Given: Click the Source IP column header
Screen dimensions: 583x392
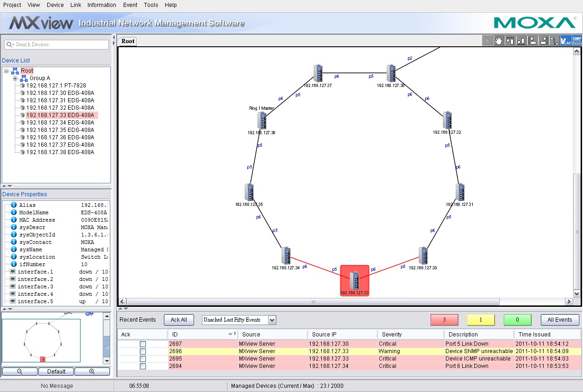Looking at the screenshot, I should 342,334.
